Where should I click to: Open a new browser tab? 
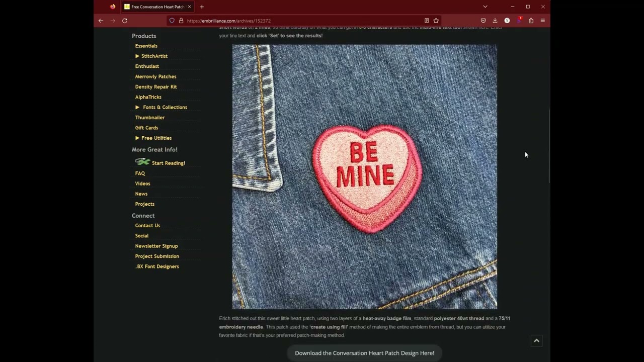click(x=202, y=7)
